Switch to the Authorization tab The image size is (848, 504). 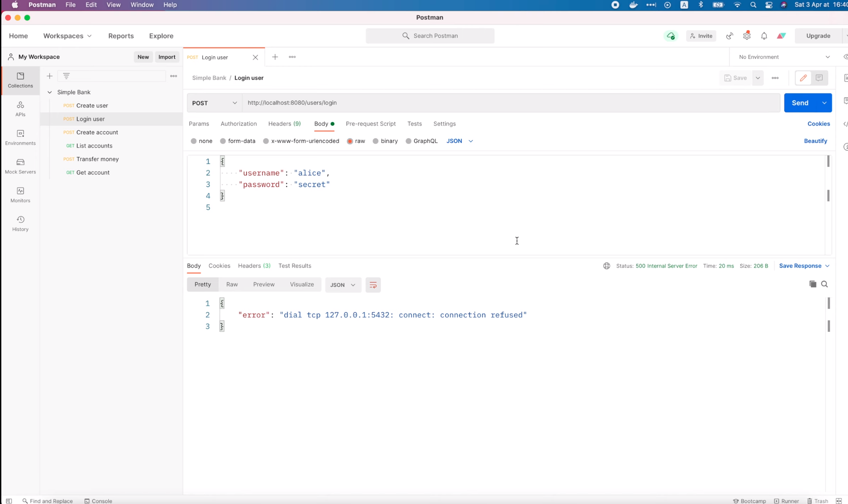click(239, 124)
